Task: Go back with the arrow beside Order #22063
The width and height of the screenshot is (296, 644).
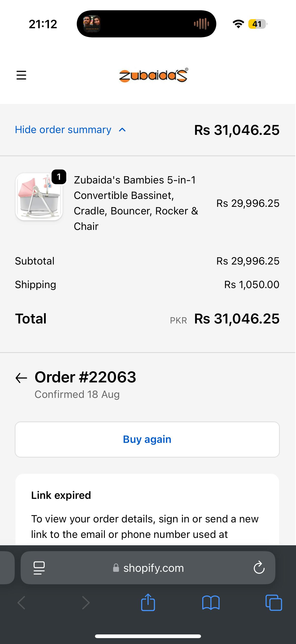Action: [21, 378]
